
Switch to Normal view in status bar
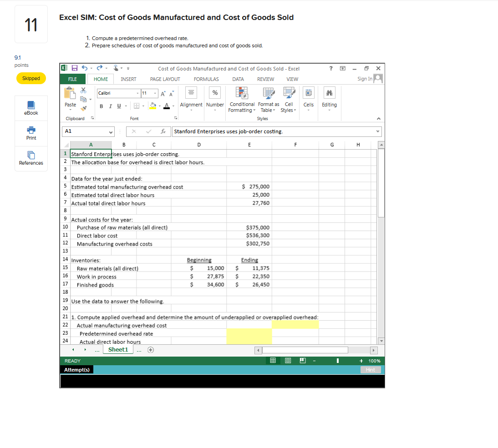tap(273, 360)
